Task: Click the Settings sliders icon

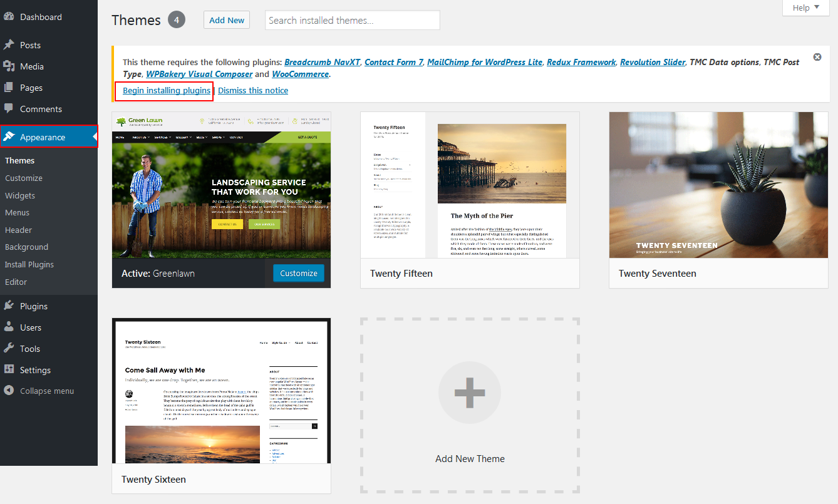Action: pos(9,370)
